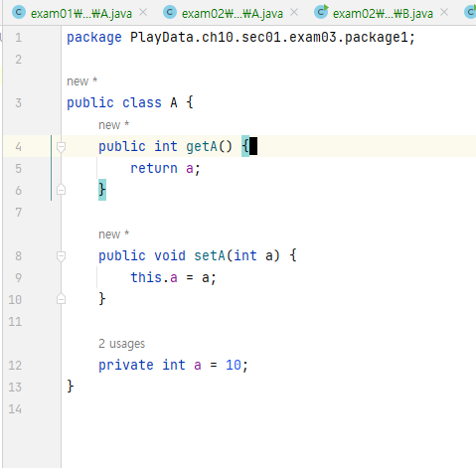Click the 'new *' author hint above class A
The image size is (476, 468).
pos(81,81)
